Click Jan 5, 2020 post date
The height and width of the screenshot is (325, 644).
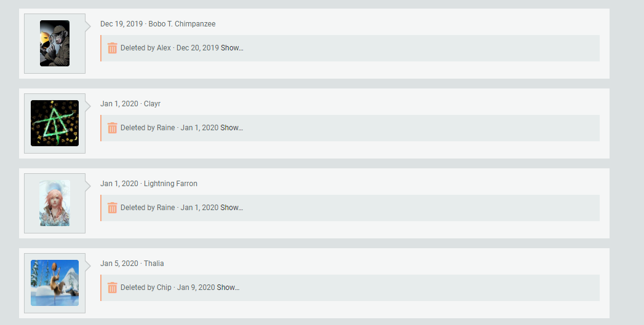click(x=119, y=264)
